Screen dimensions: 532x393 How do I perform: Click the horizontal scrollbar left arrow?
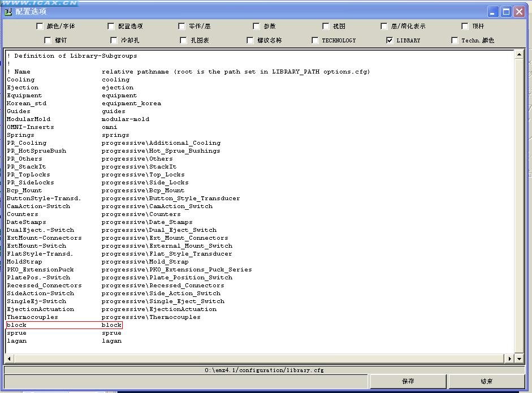[9, 359]
